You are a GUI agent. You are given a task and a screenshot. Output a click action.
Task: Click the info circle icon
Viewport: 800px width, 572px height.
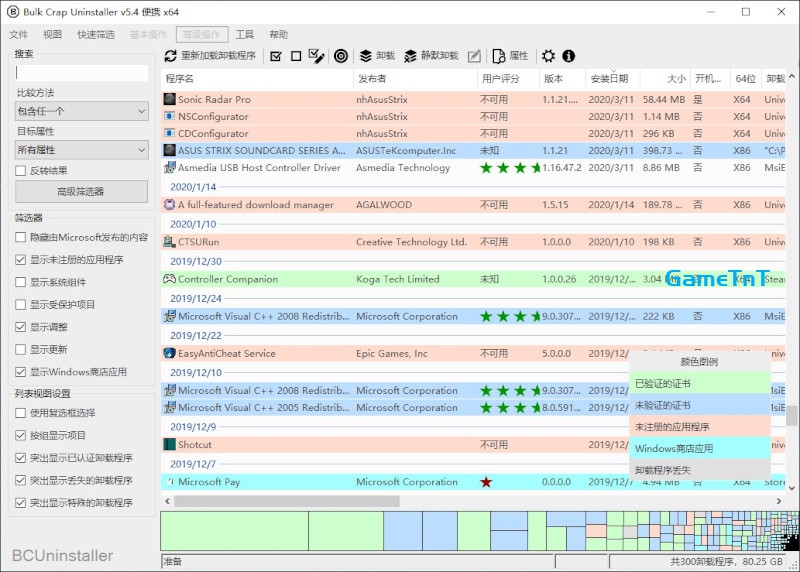[x=568, y=56]
